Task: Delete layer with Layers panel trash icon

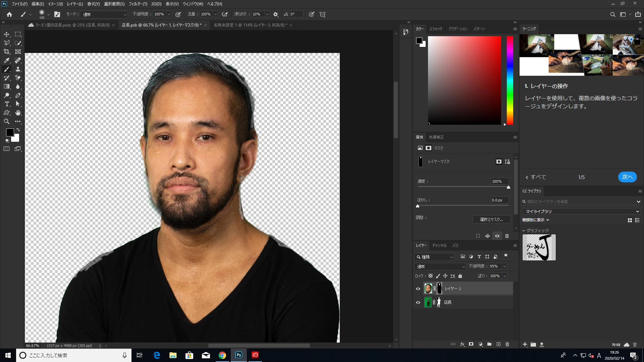Action: coord(507,344)
